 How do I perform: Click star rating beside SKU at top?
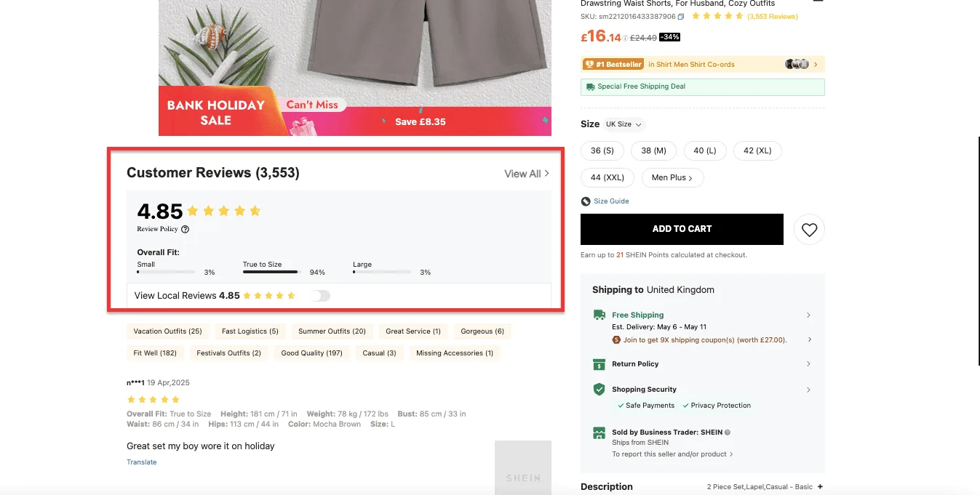pyautogui.click(x=717, y=16)
